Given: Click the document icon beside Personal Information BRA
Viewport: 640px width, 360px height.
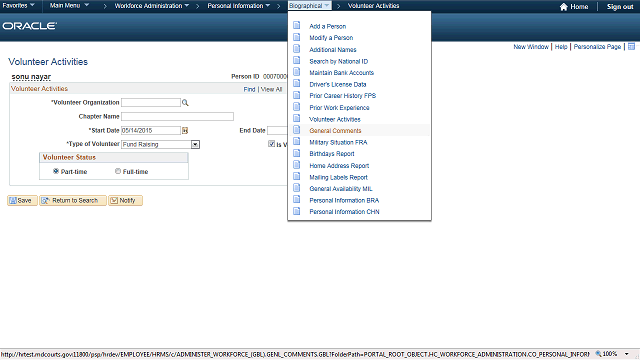Looking at the screenshot, I should (x=297, y=199).
